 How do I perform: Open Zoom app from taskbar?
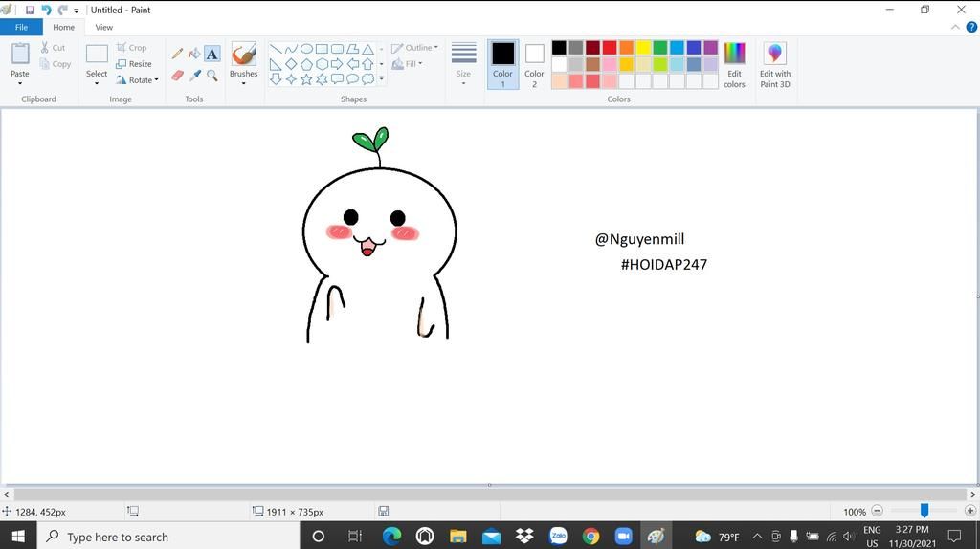point(623,537)
